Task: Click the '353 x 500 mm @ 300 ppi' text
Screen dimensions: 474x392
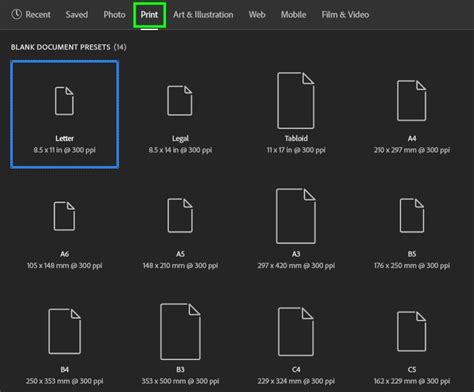Action: 180,381
